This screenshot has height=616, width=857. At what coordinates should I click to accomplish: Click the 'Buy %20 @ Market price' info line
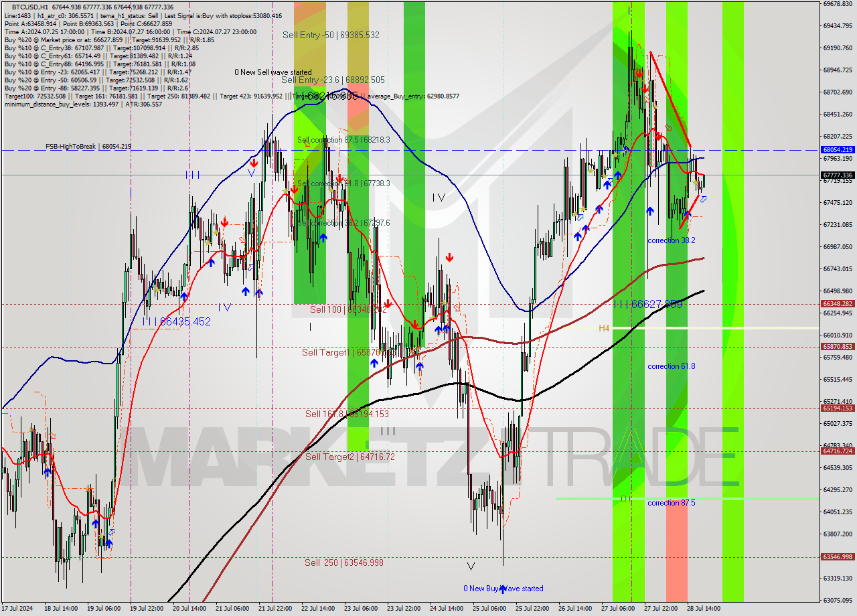109,40
